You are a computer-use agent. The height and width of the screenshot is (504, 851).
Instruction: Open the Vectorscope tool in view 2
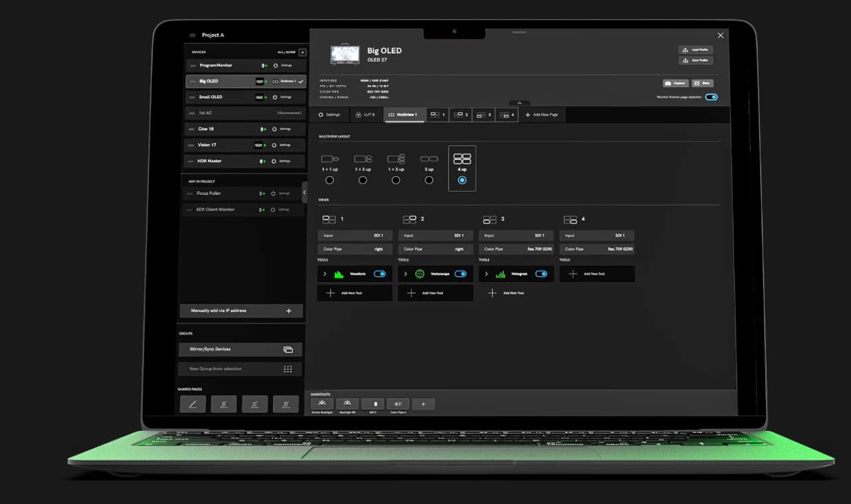click(x=420, y=273)
